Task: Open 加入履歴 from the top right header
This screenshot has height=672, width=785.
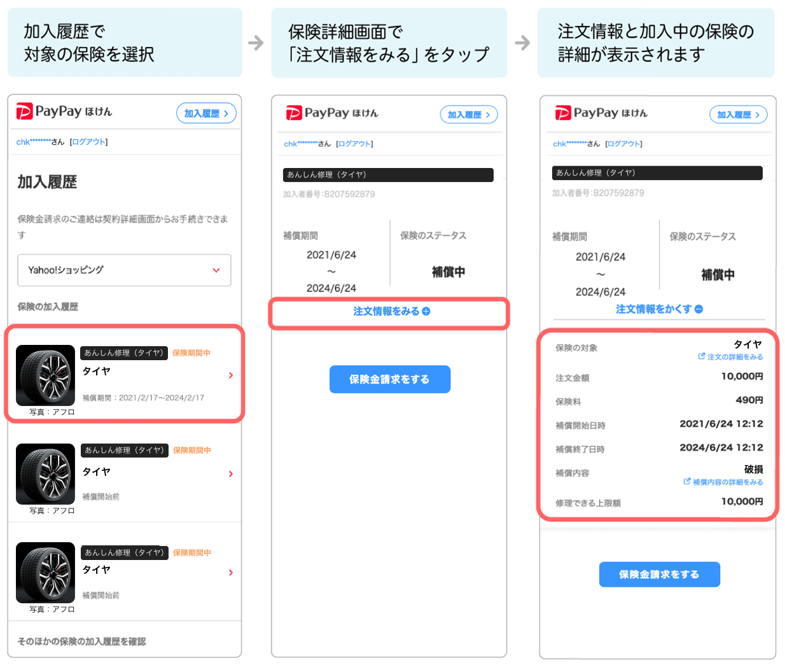Action: 206,113
